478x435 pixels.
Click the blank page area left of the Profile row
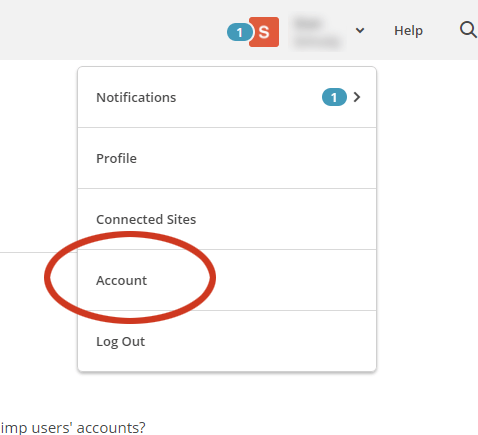[x=38, y=158]
